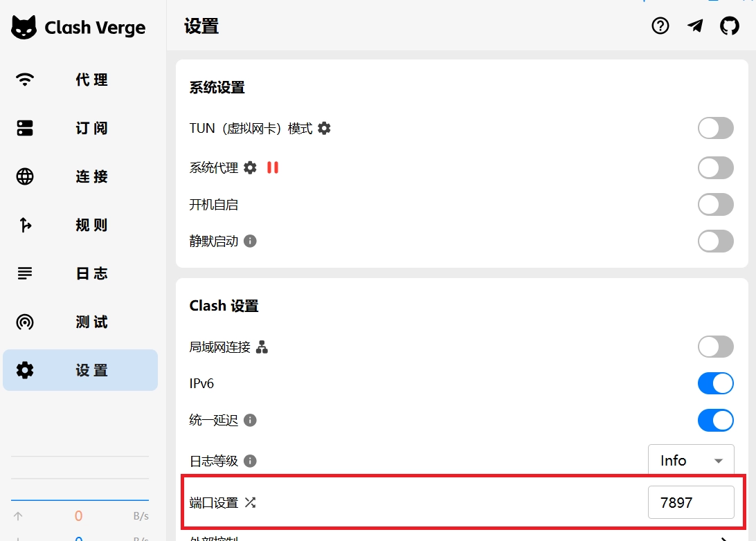Click the red pause indicator beside 系统代理
The image size is (756, 541).
(x=272, y=167)
